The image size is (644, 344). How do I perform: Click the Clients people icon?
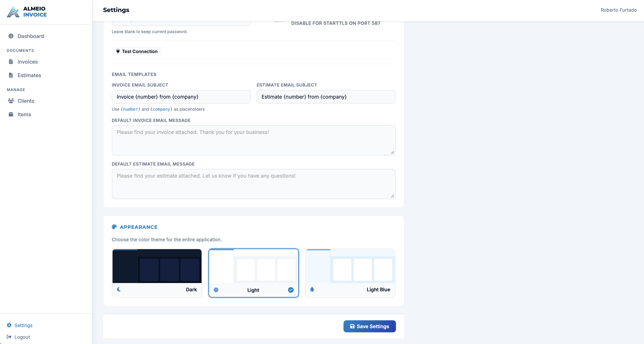(11, 100)
